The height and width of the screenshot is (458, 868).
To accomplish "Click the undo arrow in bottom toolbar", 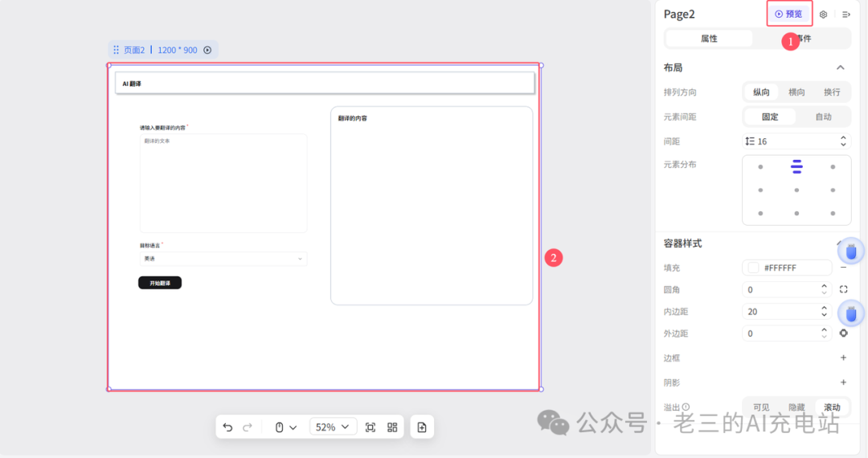I will (227, 427).
